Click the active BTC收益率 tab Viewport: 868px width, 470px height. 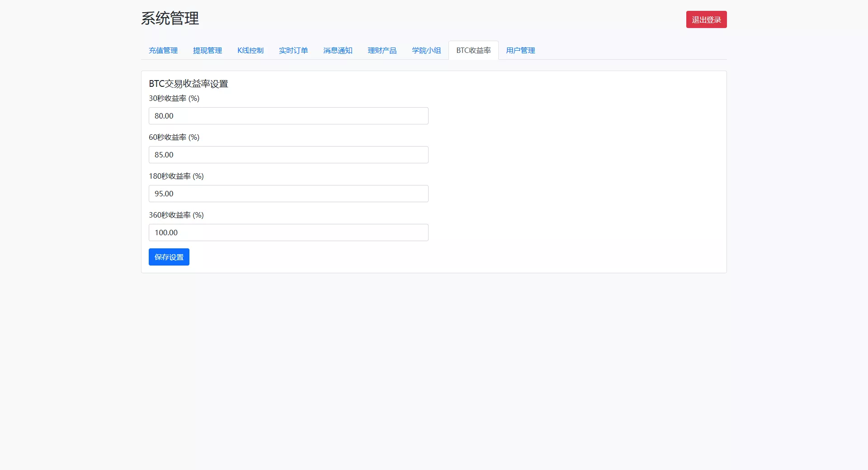pos(473,51)
